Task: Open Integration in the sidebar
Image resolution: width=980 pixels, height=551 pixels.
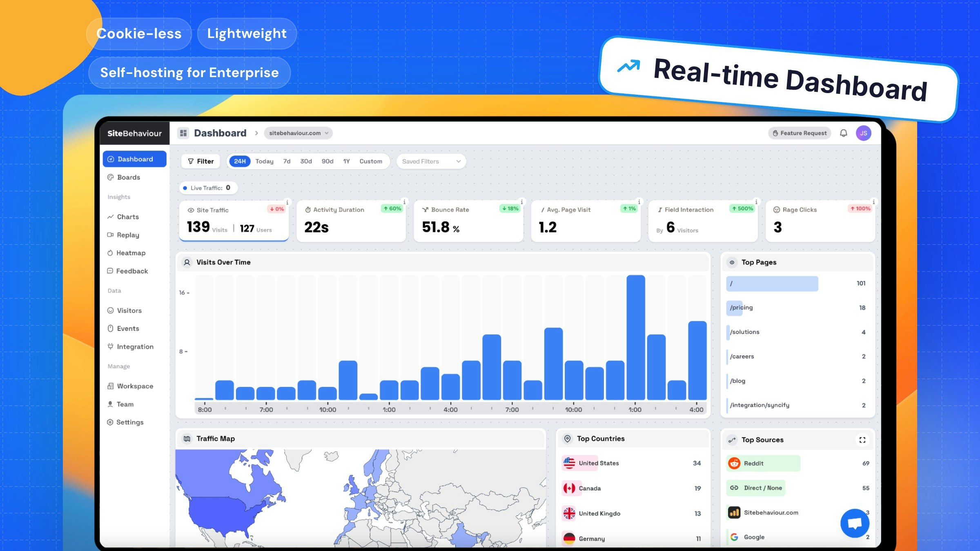Action: (135, 347)
